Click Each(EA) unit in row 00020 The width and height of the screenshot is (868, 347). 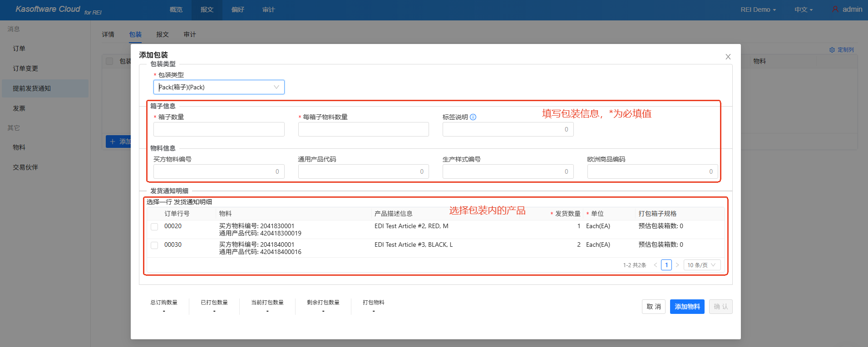click(x=598, y=226)
